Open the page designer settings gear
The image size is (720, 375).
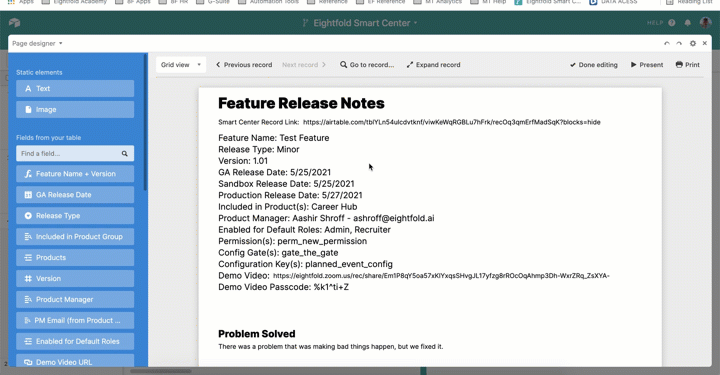[x=692, y=44]
